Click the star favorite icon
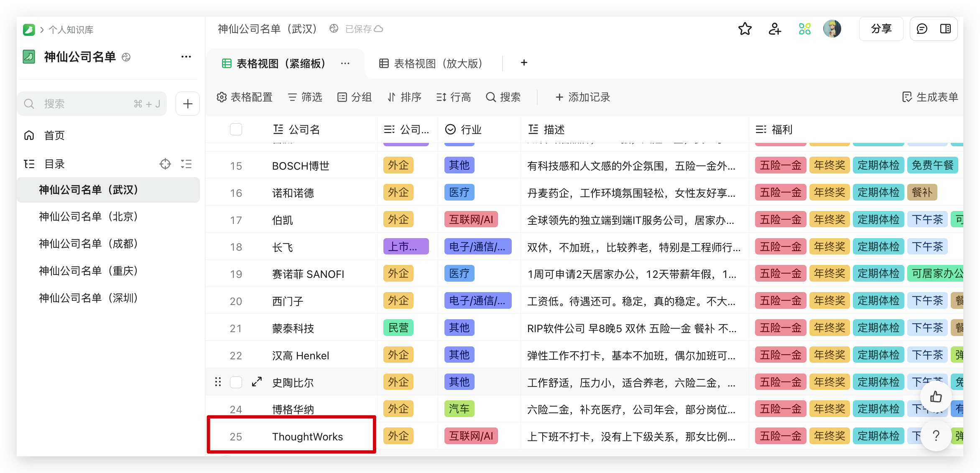 coord(745,29)
